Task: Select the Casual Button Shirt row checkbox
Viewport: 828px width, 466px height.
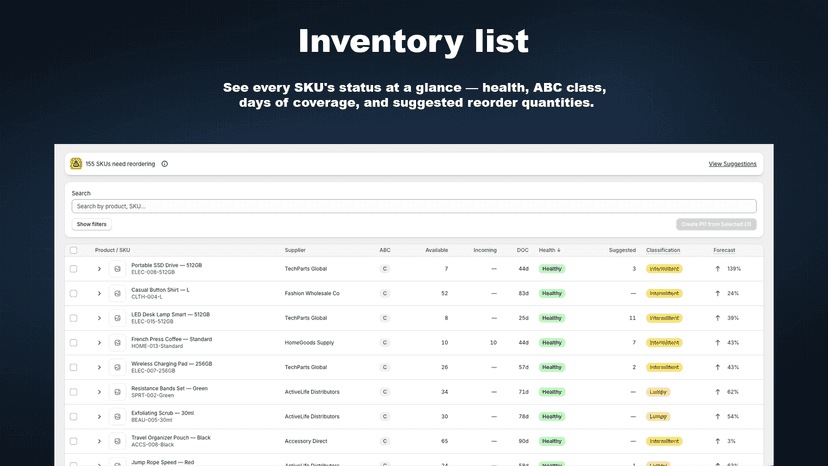Action: click(73, 293)
